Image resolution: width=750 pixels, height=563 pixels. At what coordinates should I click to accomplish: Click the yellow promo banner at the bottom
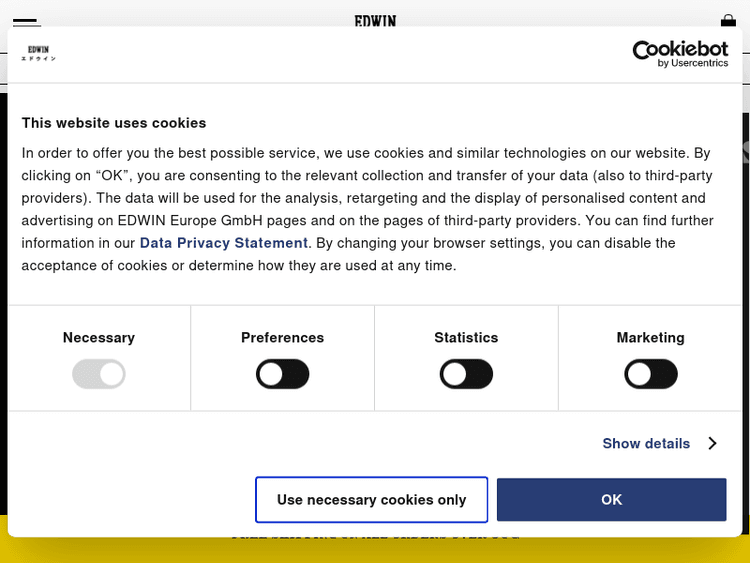point(375,548)
